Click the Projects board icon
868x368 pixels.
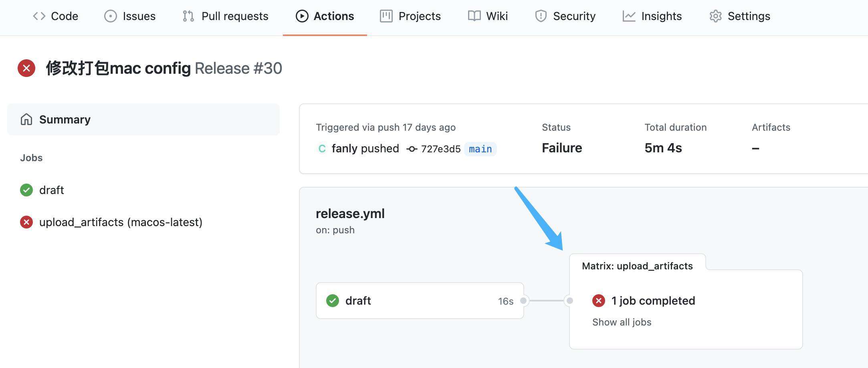pos(386,16)
